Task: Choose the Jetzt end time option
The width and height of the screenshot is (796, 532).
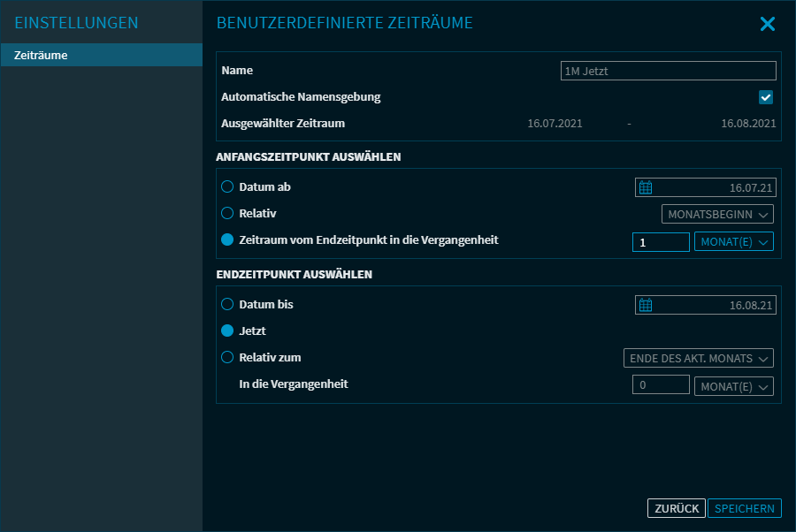Action: pos(227,331)
